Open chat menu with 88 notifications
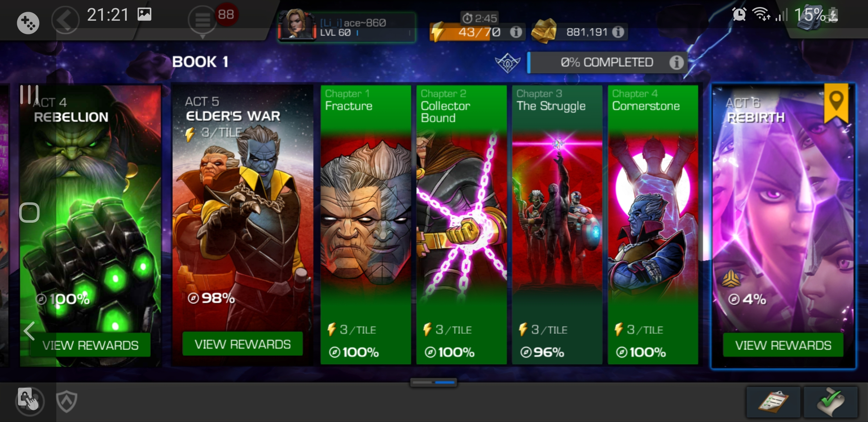This screenshot has height=422, width=868. (x=203, y=20)
